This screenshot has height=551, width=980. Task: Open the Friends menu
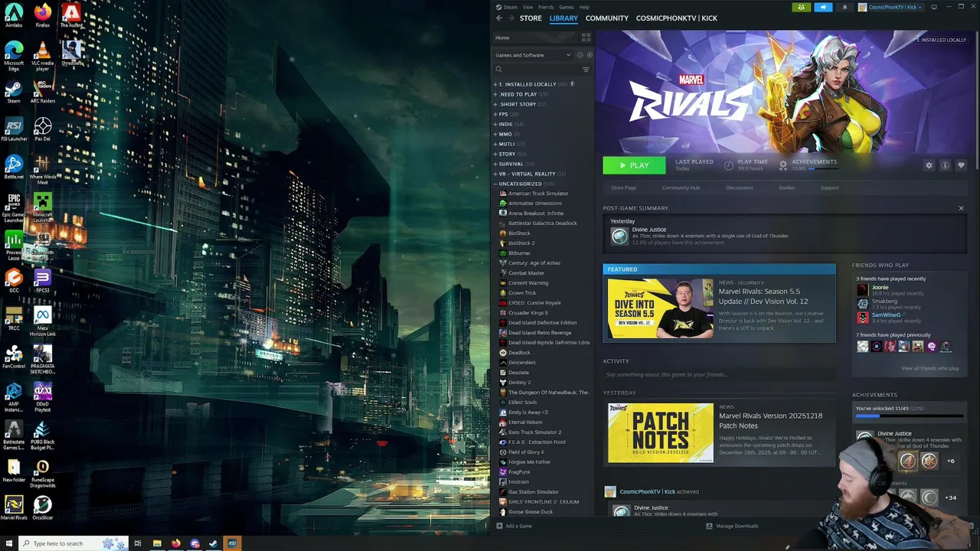(546, 7)
